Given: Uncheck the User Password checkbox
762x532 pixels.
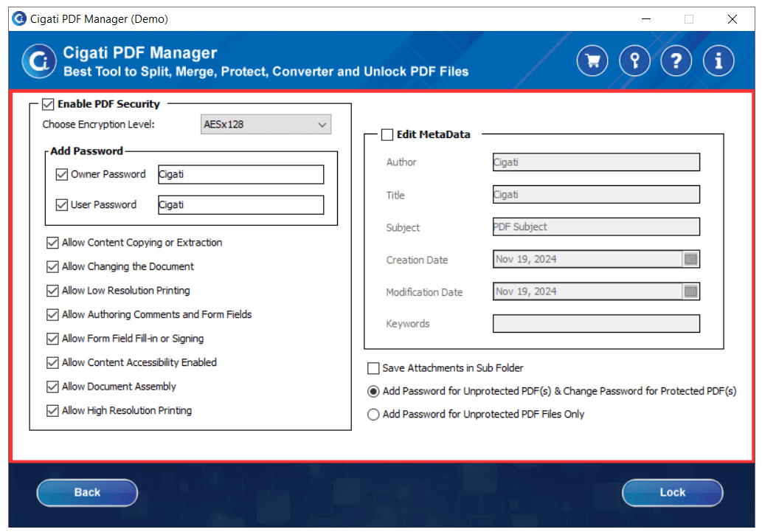Looking at the screenshot, I should 62,204.
